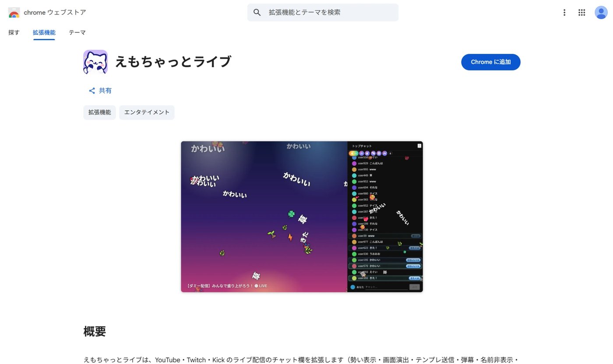Viewport: 613px width, 364px height.
Task: Open the extension preview screenshot
Action: coord(302,217)
